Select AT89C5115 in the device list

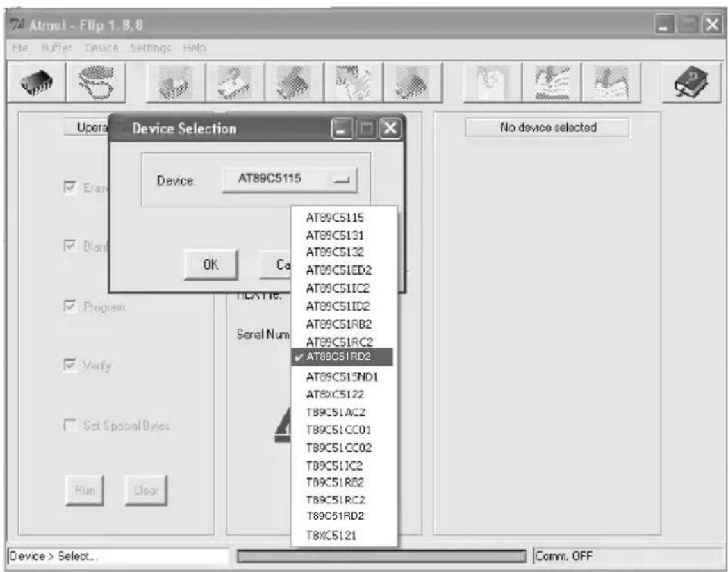pos(344,218)
